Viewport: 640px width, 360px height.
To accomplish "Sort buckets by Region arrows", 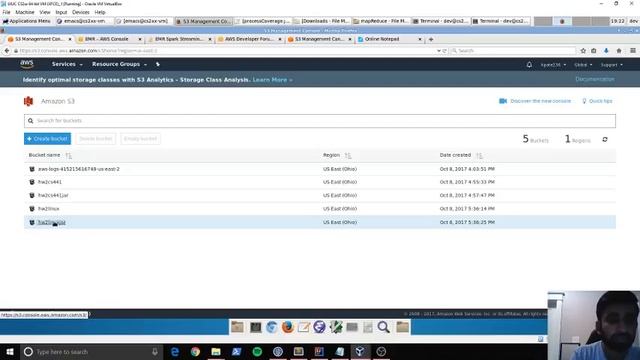I will 348,156.
